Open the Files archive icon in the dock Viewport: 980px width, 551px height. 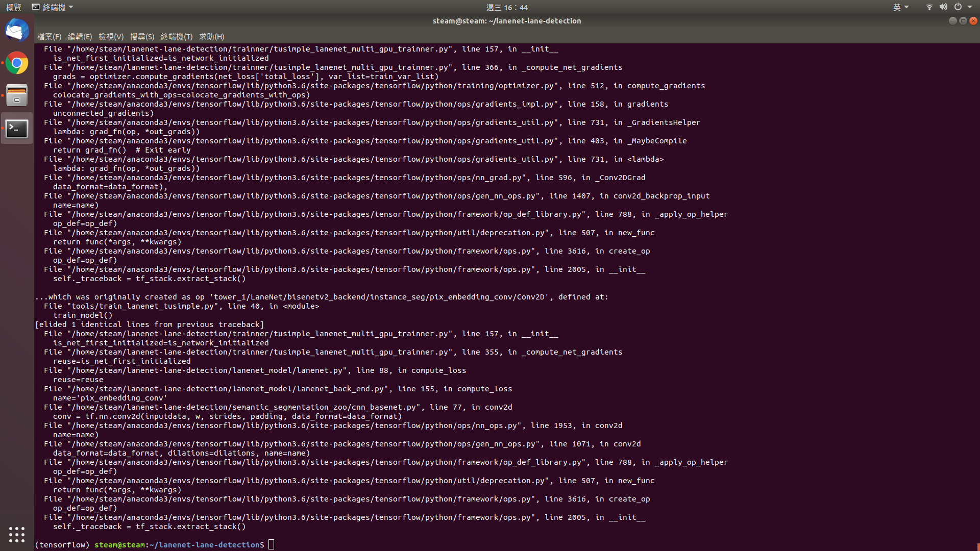tap(17, 95)
